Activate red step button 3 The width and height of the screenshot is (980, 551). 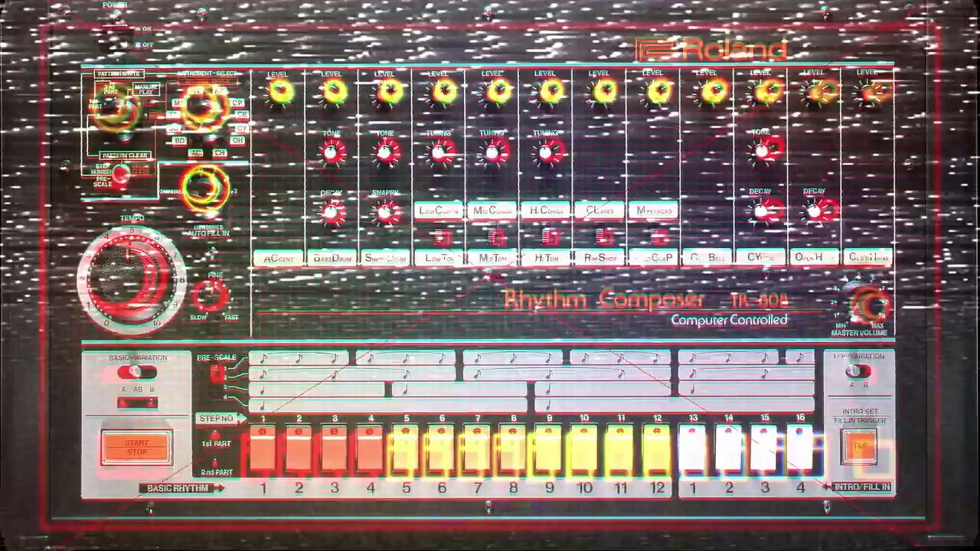point(335,449)
